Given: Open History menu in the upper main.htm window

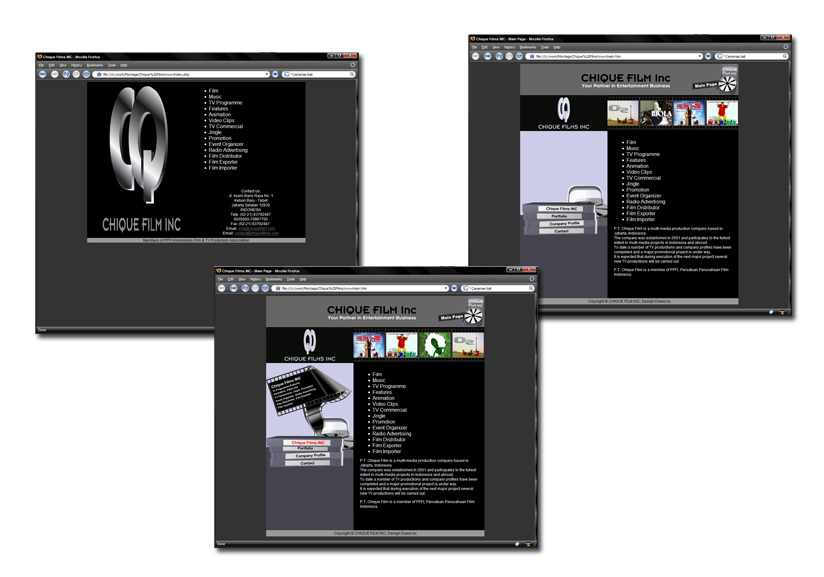Looking at the screenshot, I should tap(509, 47).
